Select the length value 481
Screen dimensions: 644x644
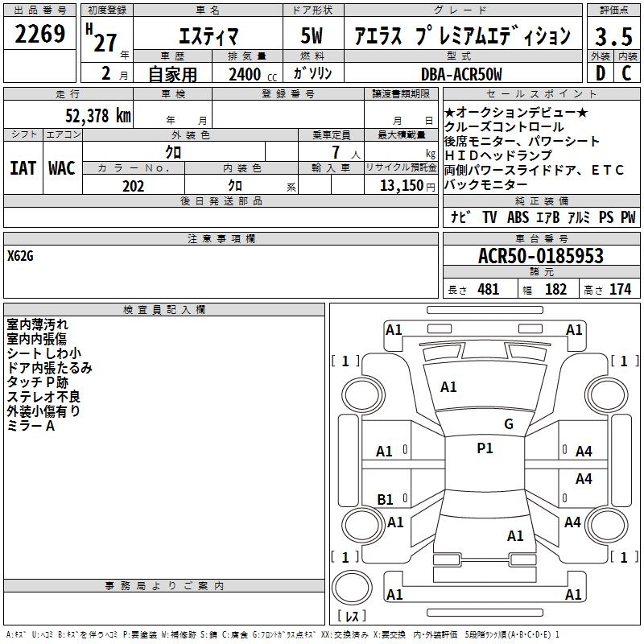point(489,290)
